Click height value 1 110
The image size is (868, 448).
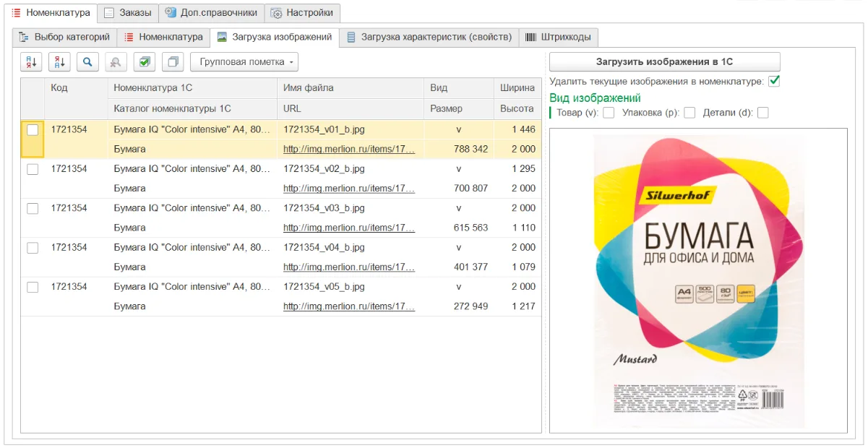coord(523,228)
